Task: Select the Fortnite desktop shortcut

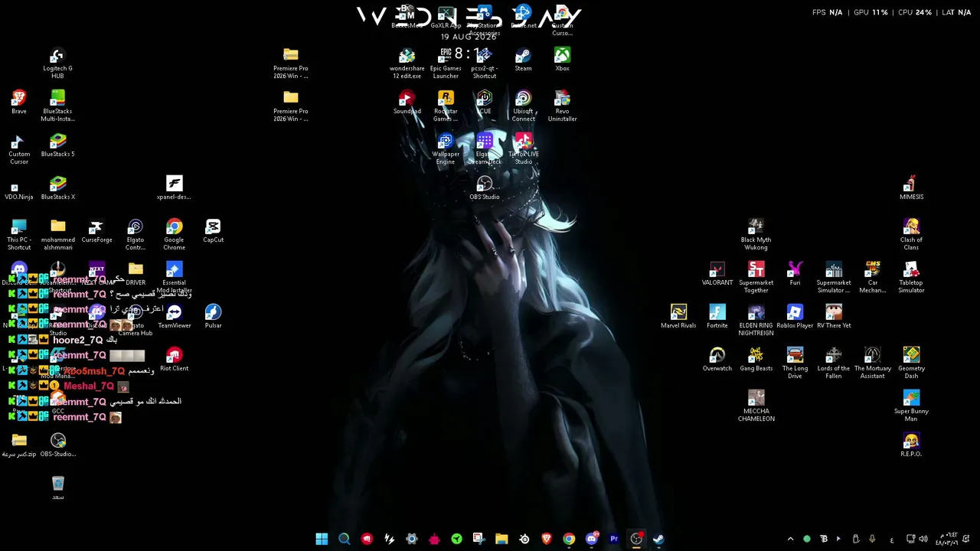Action: coord(717,317)
